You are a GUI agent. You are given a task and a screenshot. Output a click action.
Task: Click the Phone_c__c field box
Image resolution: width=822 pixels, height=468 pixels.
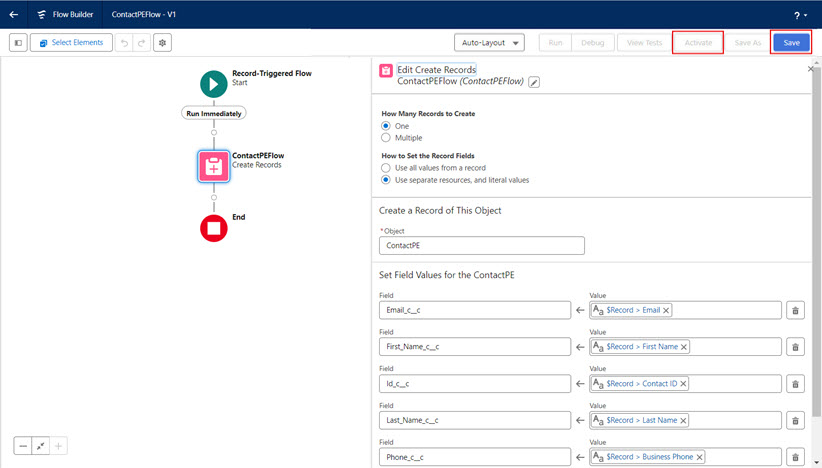point(475,457)
